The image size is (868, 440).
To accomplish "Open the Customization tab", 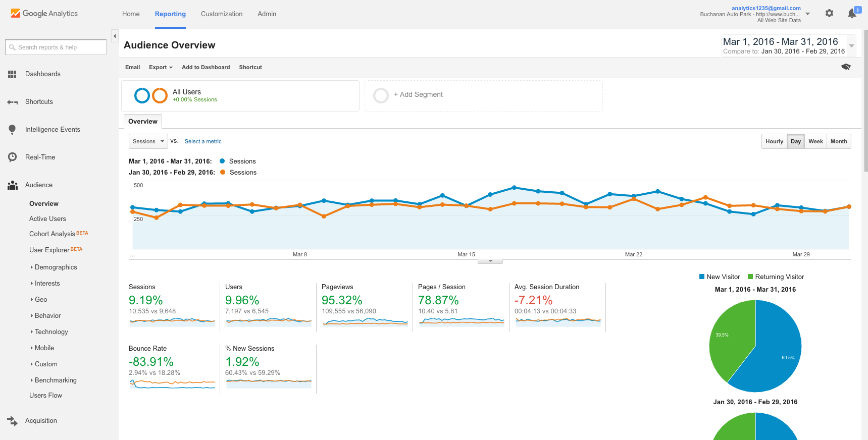I will [x=222, y=14].
